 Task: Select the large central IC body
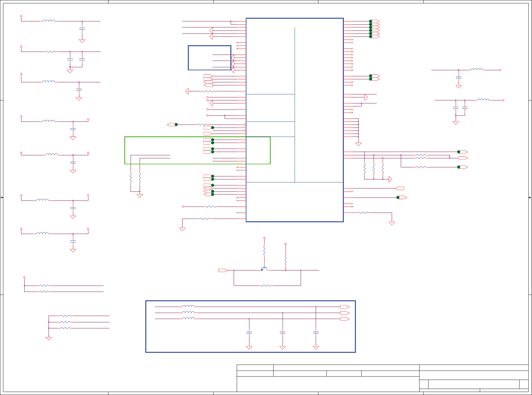click(295, 120)
